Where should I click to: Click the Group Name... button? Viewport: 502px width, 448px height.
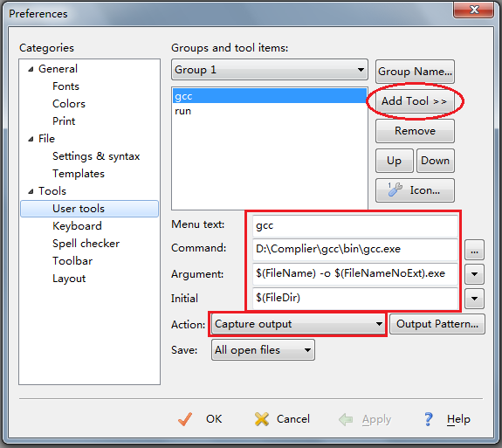pos(415,71)
